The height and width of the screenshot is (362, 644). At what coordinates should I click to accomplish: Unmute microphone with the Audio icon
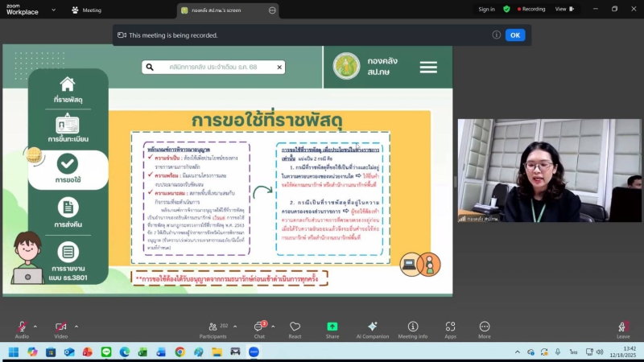coord(22,327)
